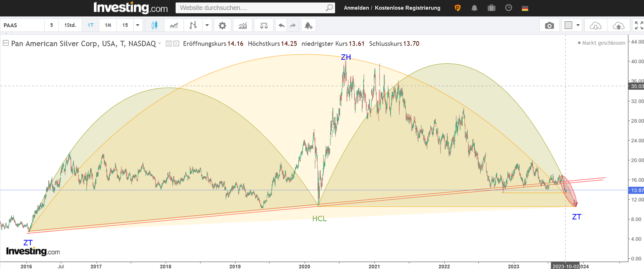This screenshot has width=644, height=269.
Task: Click the PAAS symbol input field
Action: [x=23, y=25]
